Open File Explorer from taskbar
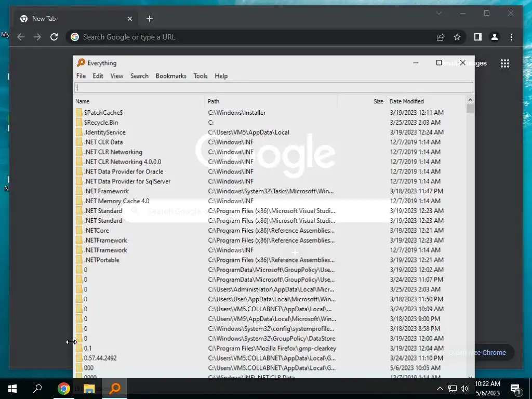 tap(89, 389)
